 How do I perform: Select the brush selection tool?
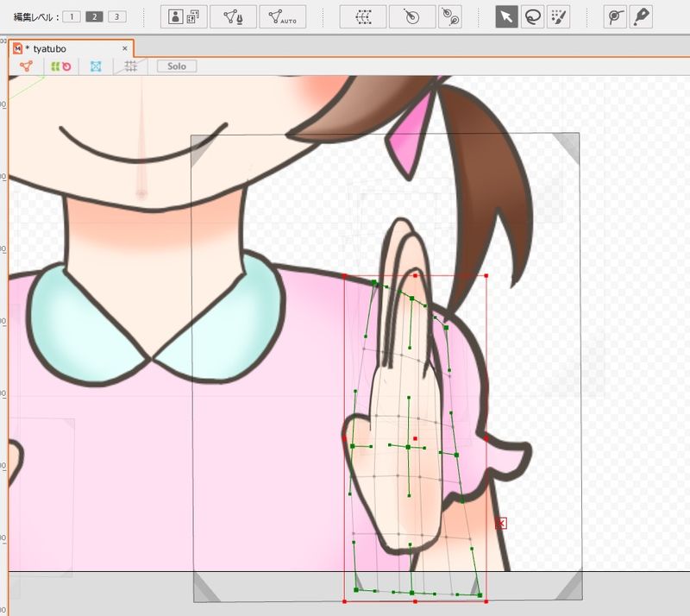(558, 16)
